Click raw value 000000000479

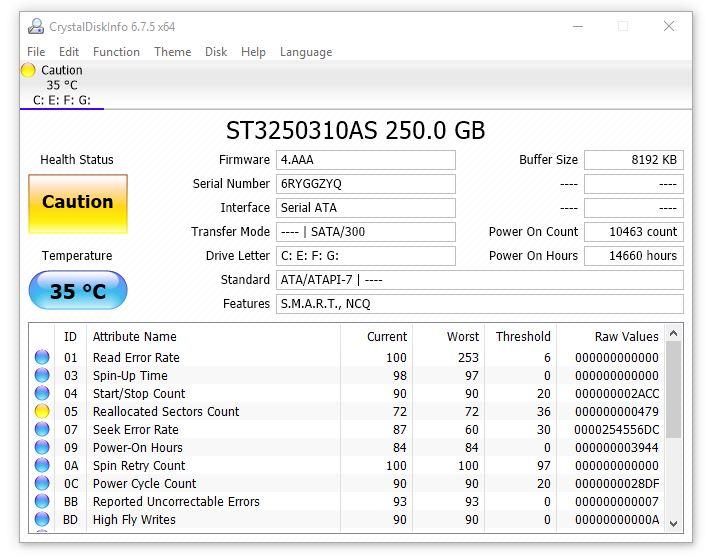coord(617,411)
